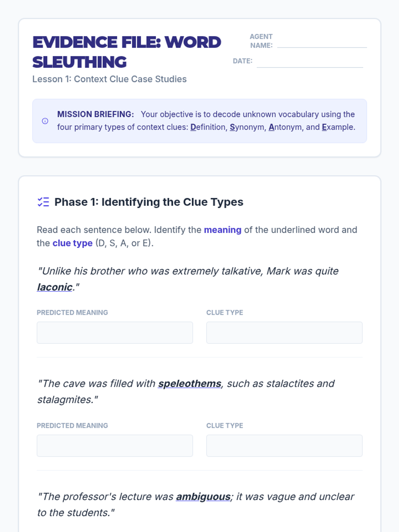
Task: Click the word "Antonym" in the briefing
Action: [x=286, y=127]
